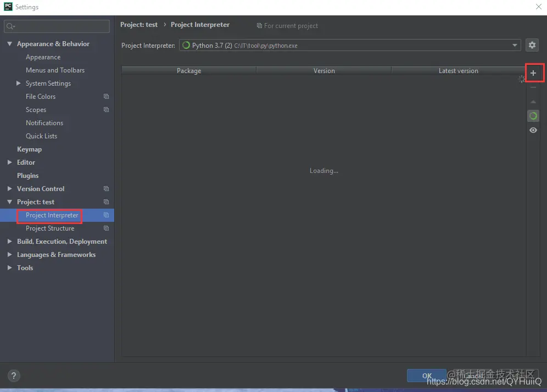Click the copy icon beside Version Control
The height and width of the screenshot is (392, 547).
[107, 189]
